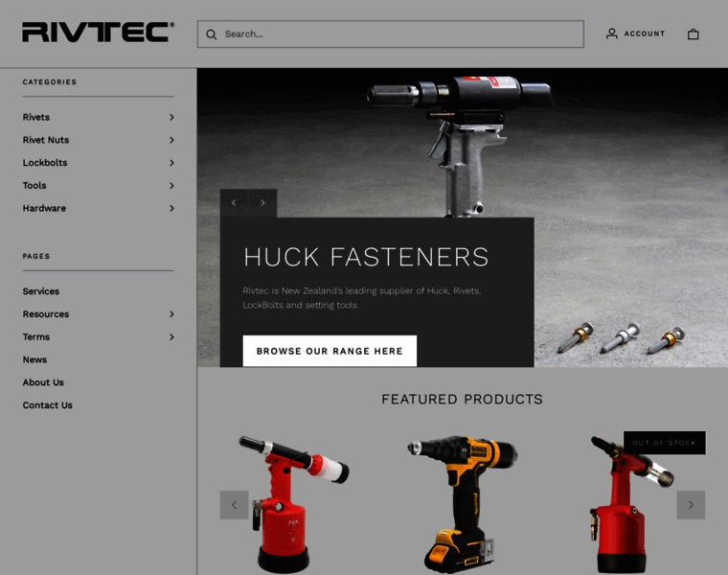Click Browse Our Range Here button
The height and width of the screenshot is (575, 728).
pos(330,351)
